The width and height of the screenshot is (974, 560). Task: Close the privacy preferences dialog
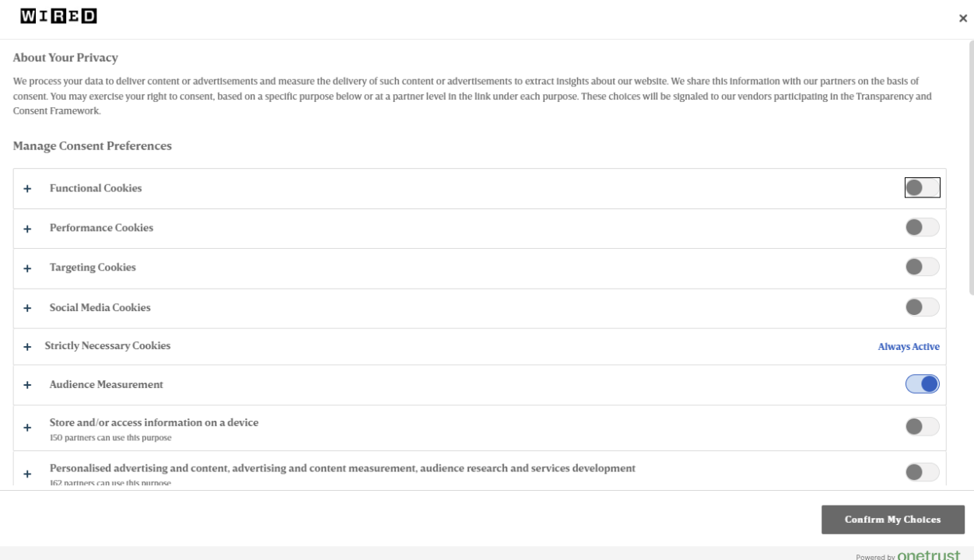(963, 18)
